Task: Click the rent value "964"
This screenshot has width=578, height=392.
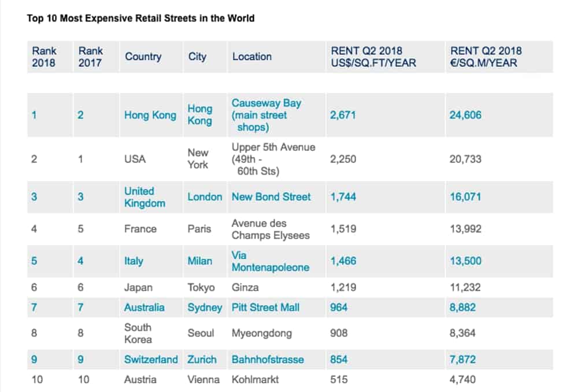Action: (338, 308)
